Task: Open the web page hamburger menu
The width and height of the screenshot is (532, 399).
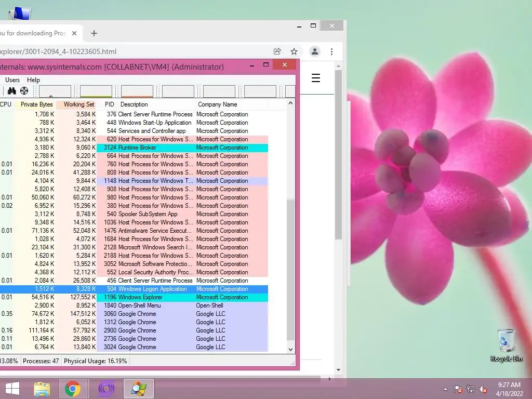Action: (x=316, y=78)
